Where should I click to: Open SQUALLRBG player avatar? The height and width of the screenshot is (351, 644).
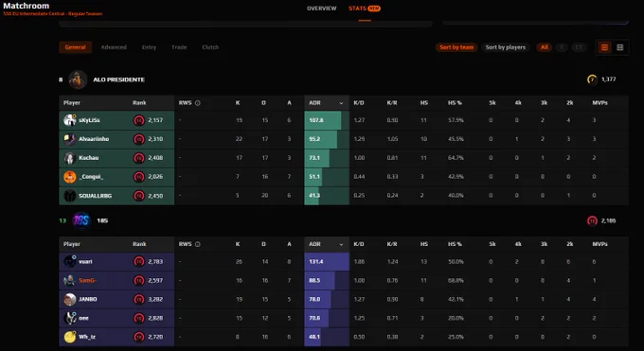[x=70, y=196]
